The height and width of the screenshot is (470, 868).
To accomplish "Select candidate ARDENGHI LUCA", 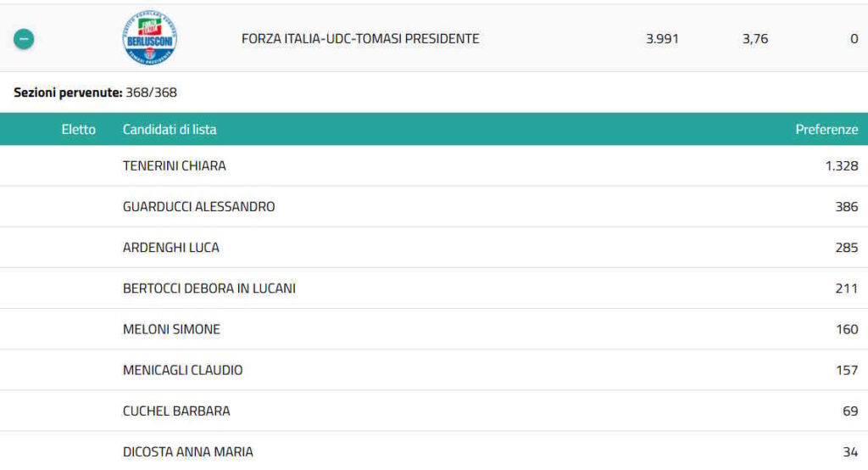I will point(171,248).
